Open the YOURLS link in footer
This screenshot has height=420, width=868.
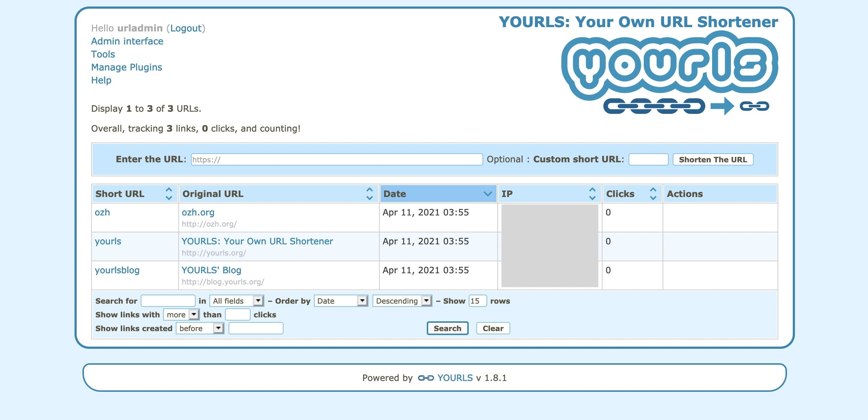point(455,378)
